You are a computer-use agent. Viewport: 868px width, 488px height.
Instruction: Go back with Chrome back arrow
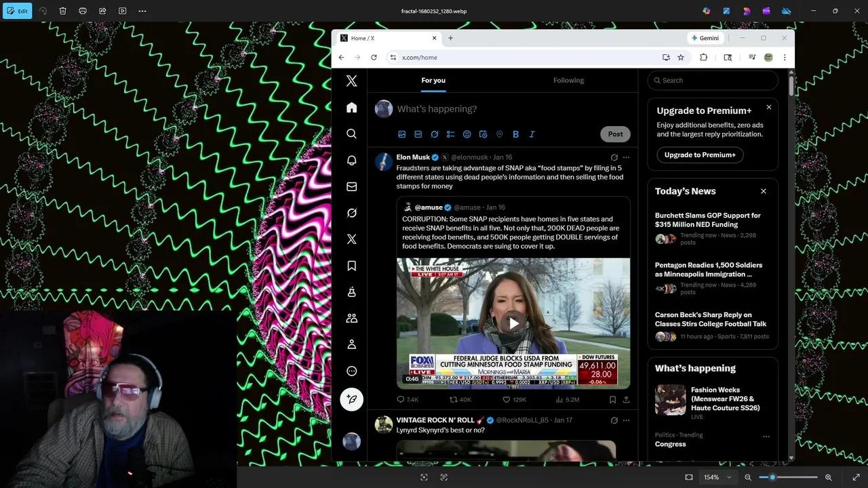click(341, 58)
